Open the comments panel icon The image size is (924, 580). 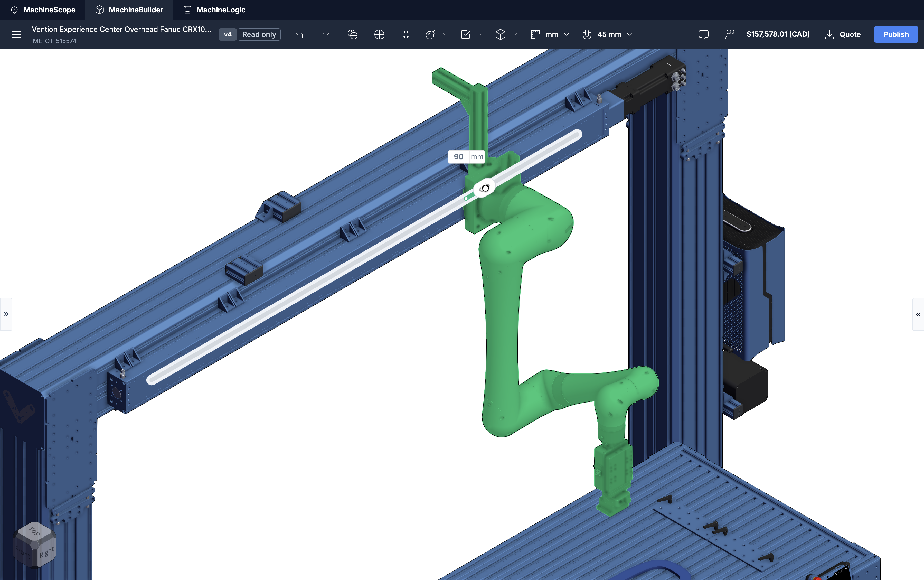coord(704,34)
